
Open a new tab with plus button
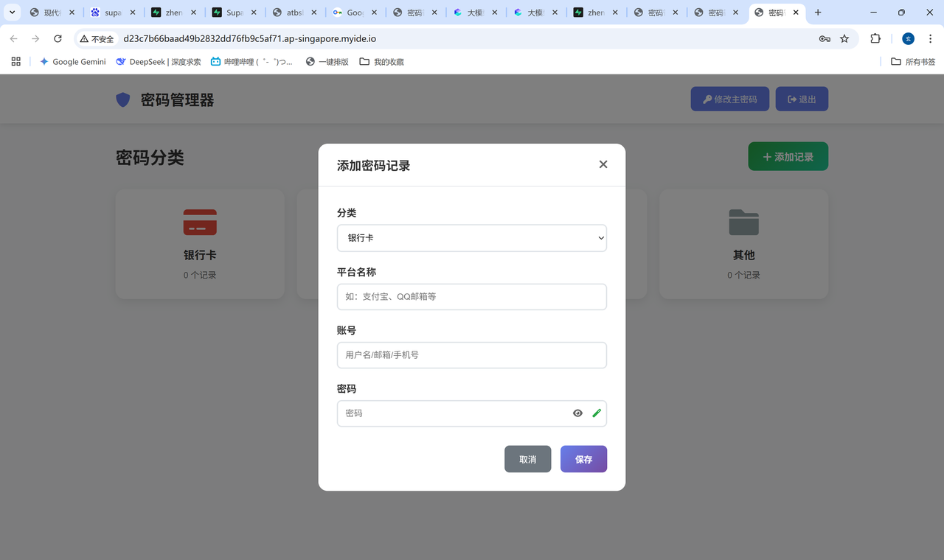pos(818,13)
